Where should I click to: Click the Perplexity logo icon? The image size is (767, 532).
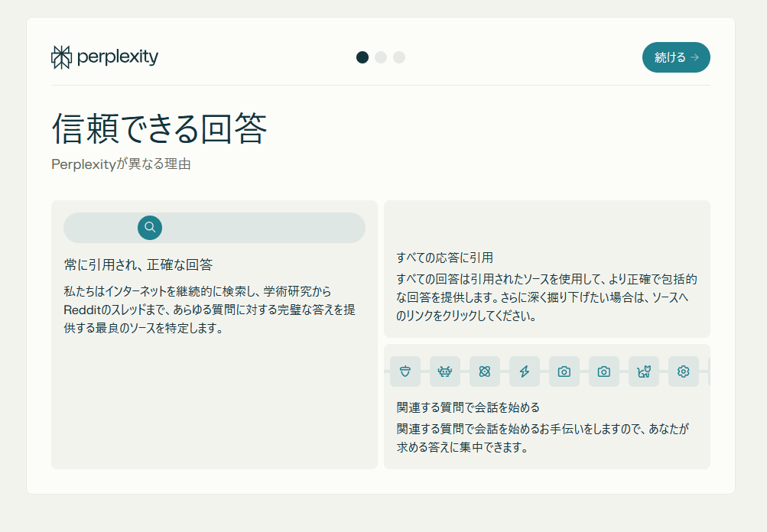[61, 57]
